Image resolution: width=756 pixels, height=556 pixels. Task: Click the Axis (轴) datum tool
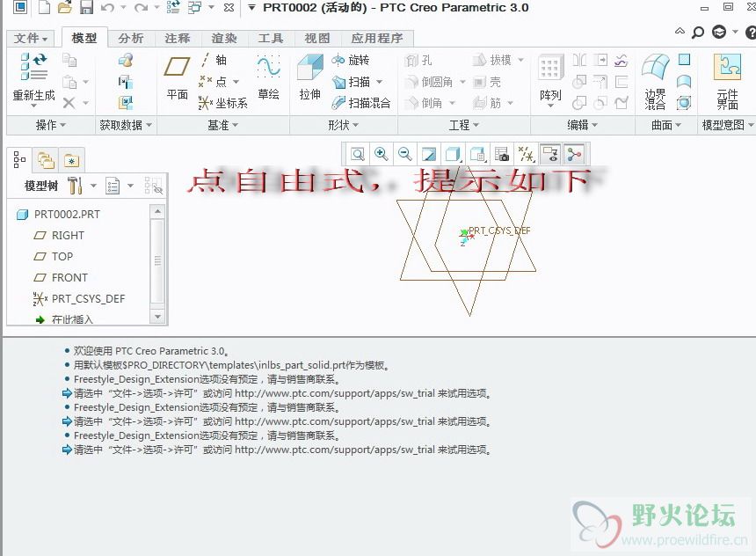pyautogui.click(x=214, y=60)
